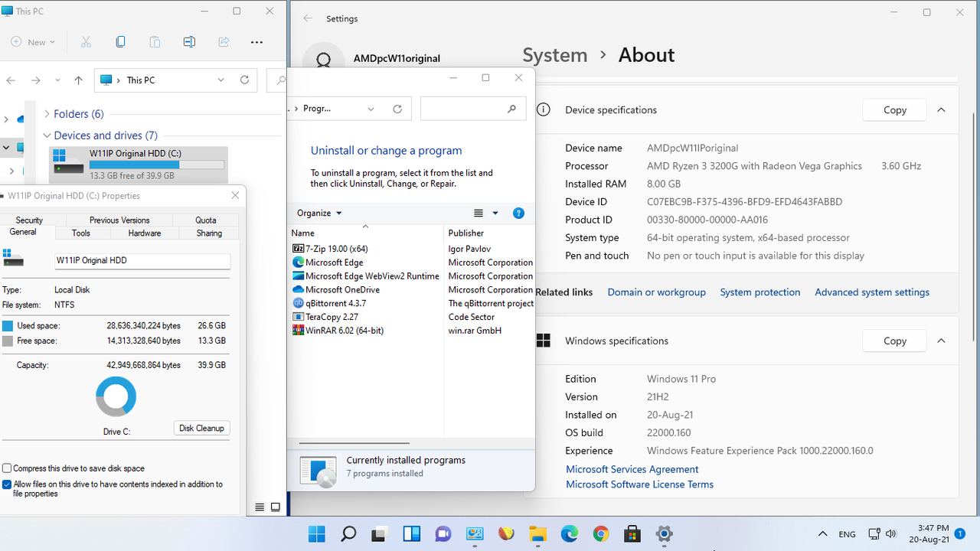This screenshot has width=980, height=551.
Task: Switch to the Hardware tab
Action: (x=145, y=233)
